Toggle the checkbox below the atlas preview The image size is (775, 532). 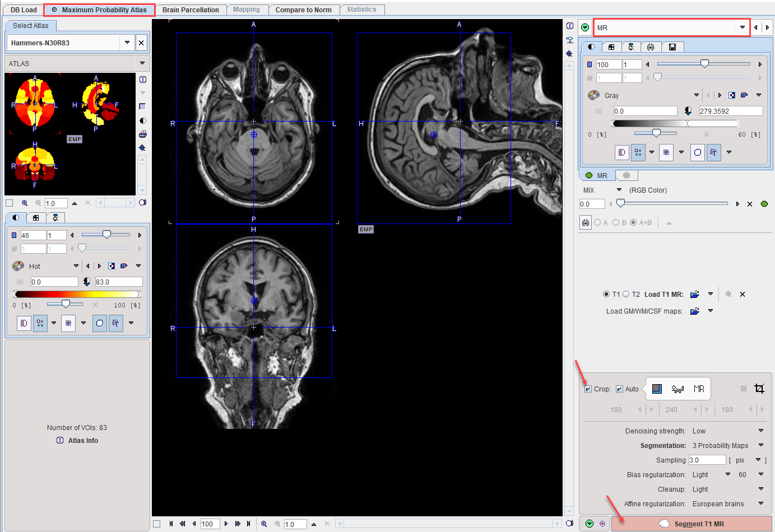(x=9, y=203)
